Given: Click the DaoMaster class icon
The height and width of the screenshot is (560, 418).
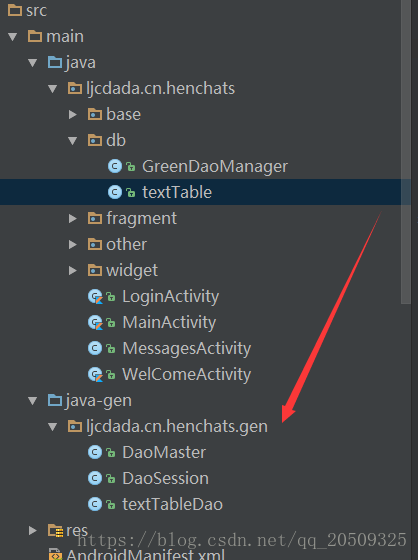Looking at the screenshot, I should 95,452.
